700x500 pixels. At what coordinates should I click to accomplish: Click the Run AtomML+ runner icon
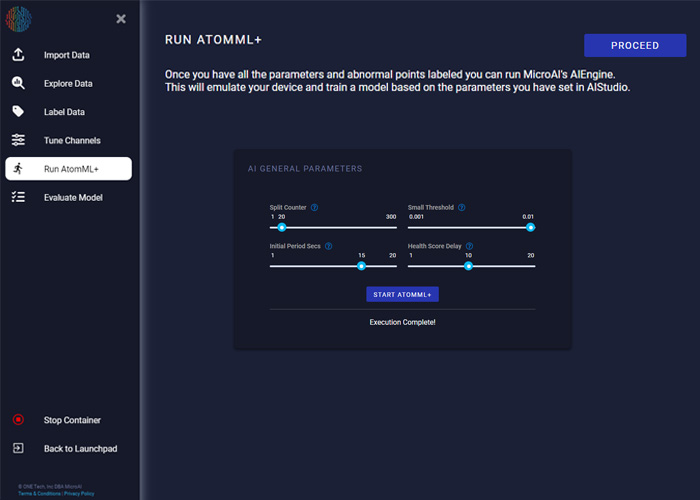point(18,169)
